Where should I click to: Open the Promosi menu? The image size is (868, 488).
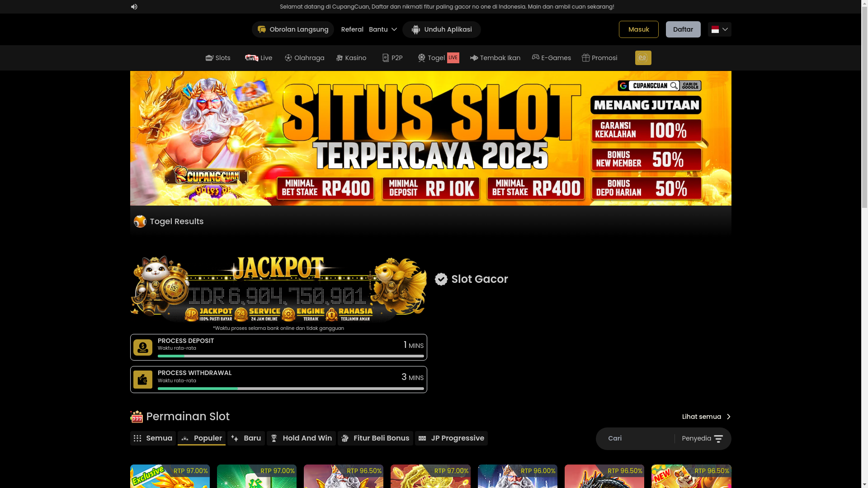[x=599, y=58]
